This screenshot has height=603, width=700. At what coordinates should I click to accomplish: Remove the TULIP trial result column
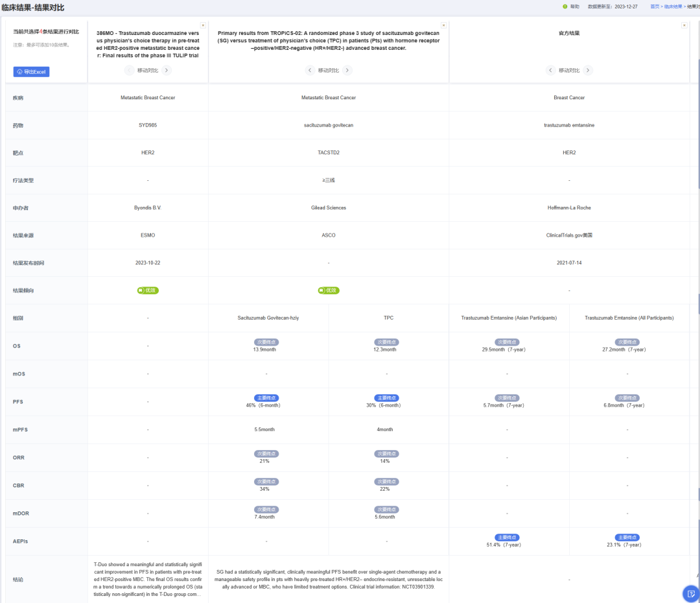[x=203, y=25]
